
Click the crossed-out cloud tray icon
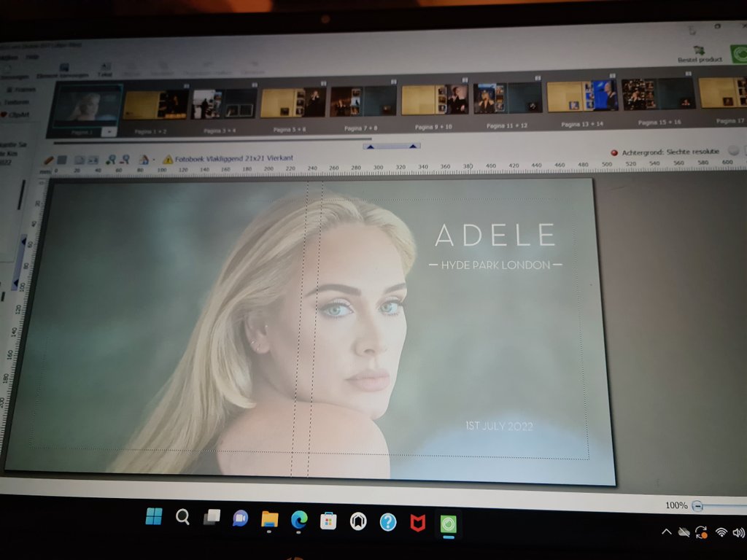(x=684, y=532)
